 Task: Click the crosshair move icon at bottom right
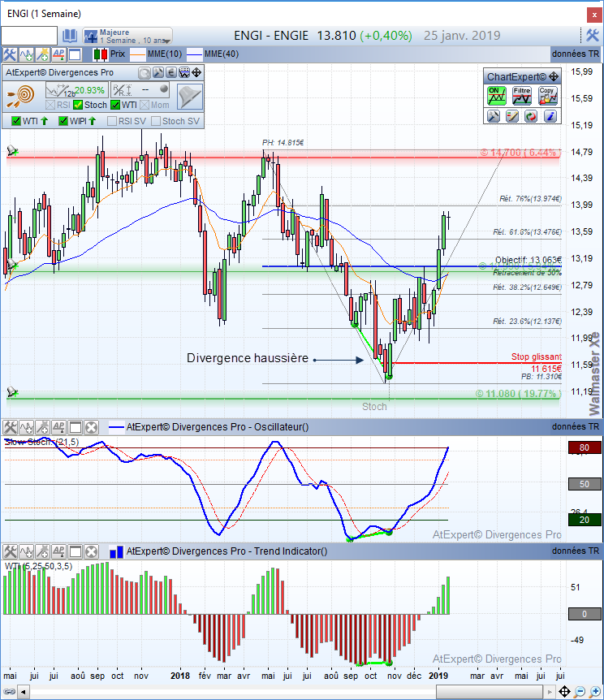coord(564,692)
